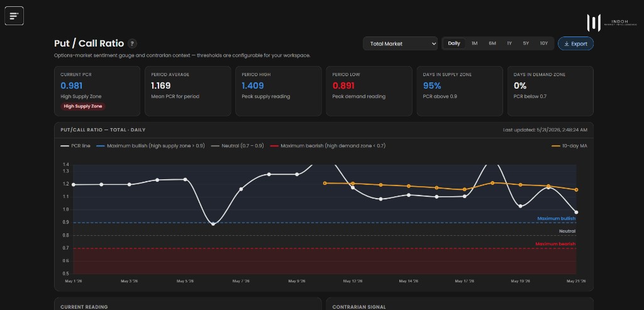Click the 'Last updated' timestamp
The image size is (644, 310).
(x=545, y=130)
